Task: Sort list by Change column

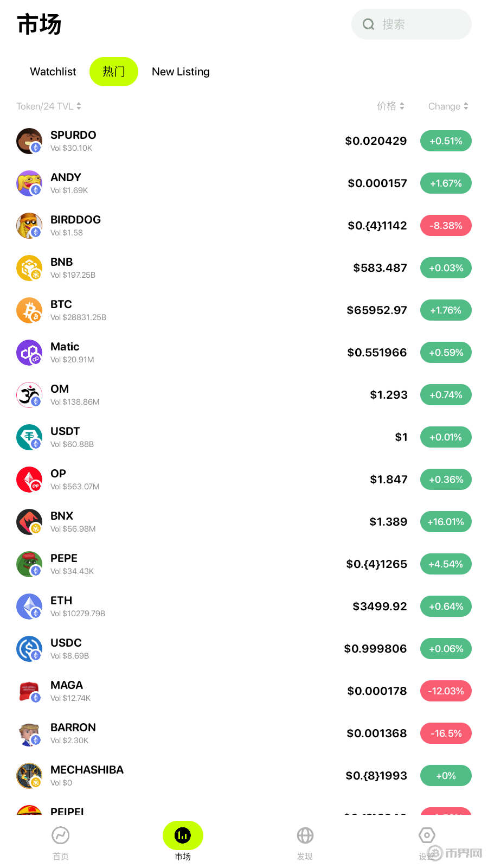Action: click(448, 106)
